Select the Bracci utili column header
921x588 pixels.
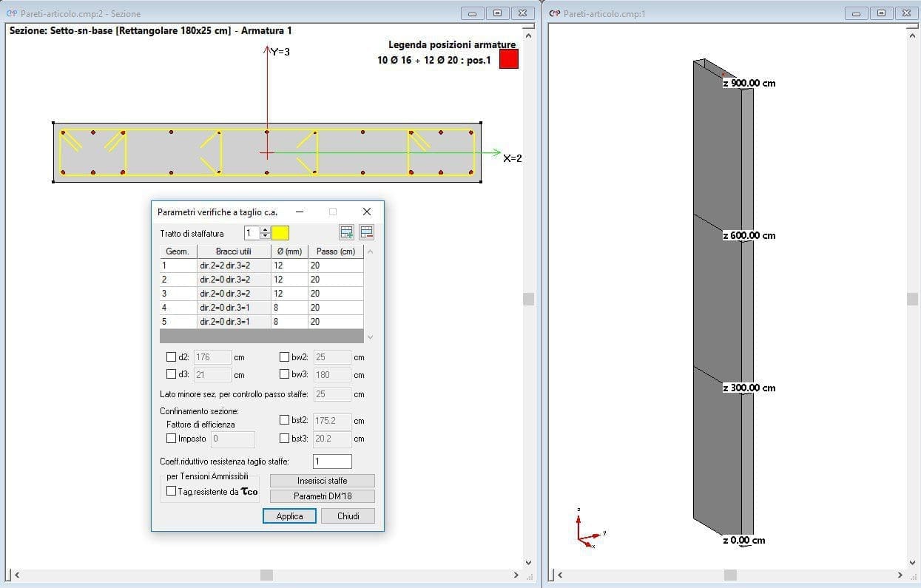pyautogui.click(x=234, y=251)
